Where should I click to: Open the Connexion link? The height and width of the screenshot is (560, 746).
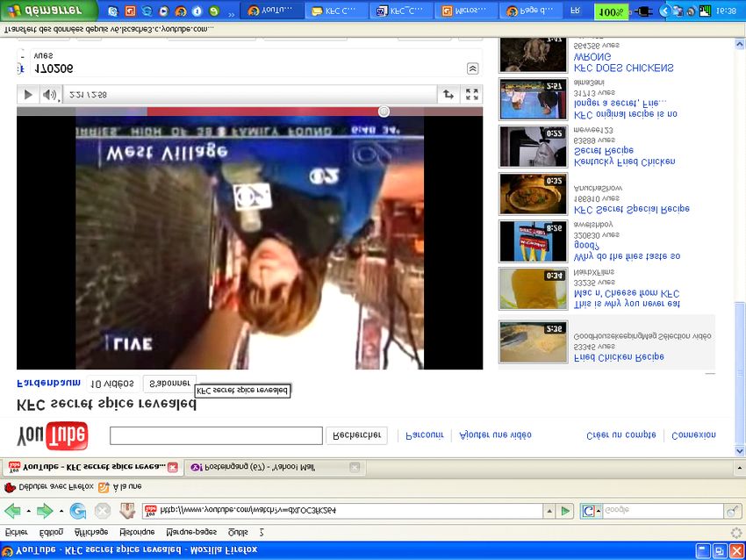(x=693, y=434)
